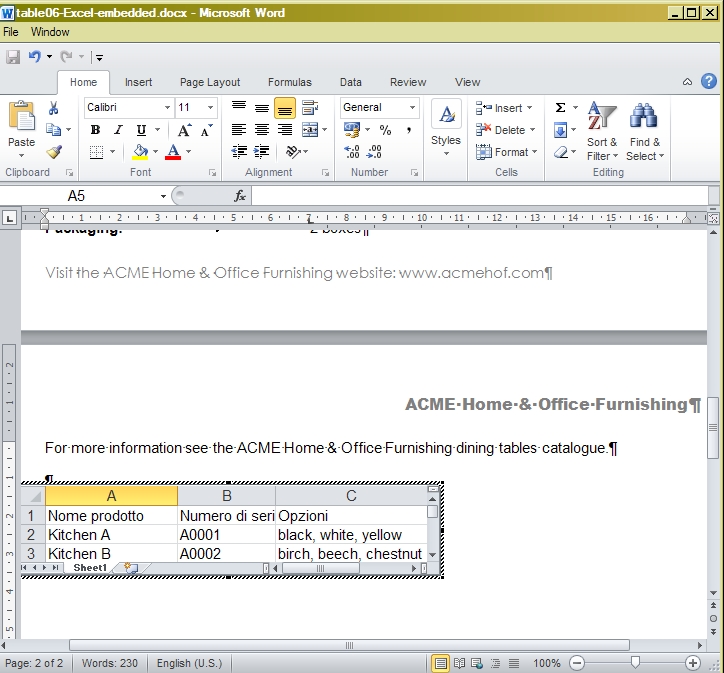Click the Cut scissors icon
This screenshot has width=724, height=673.
[x=54, y=108]
